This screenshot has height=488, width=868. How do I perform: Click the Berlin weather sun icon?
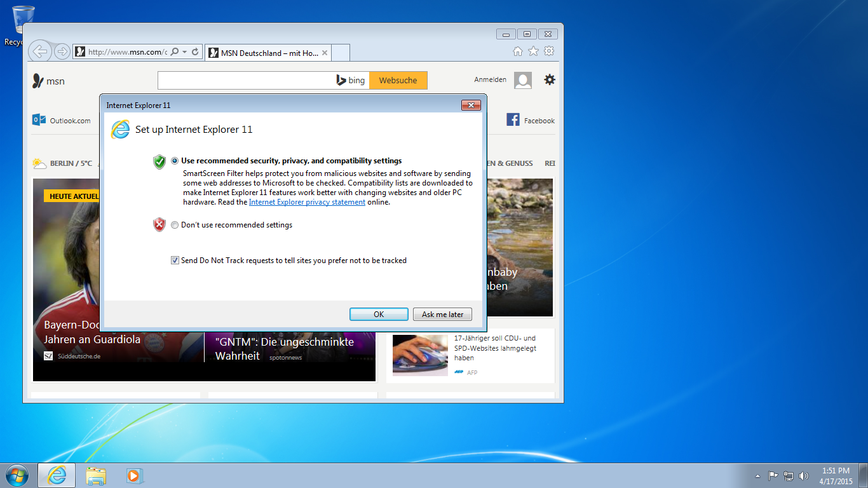tap(40, 163)
